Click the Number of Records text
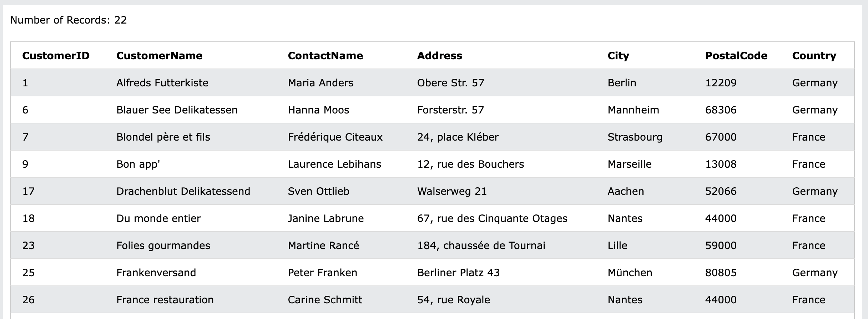 tap(69, 20)
